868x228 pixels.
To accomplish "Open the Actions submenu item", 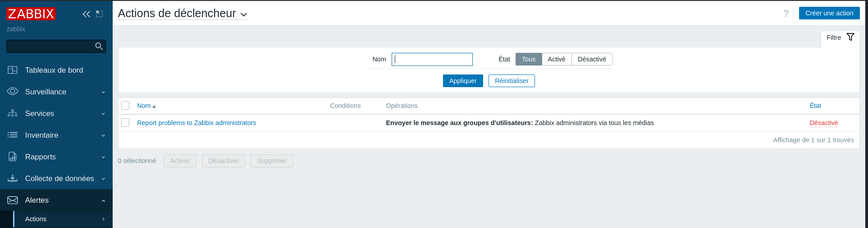I will pyautogui.click(x=36, y=219).
